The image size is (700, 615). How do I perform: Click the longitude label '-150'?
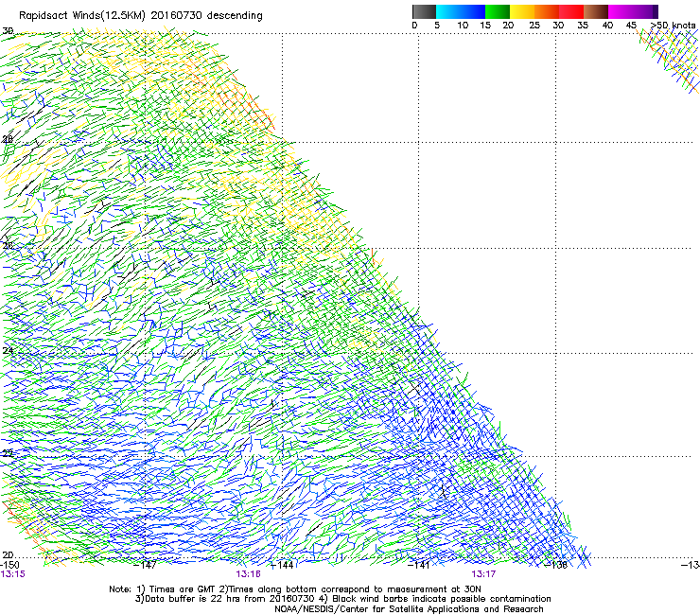pos(9,565)
